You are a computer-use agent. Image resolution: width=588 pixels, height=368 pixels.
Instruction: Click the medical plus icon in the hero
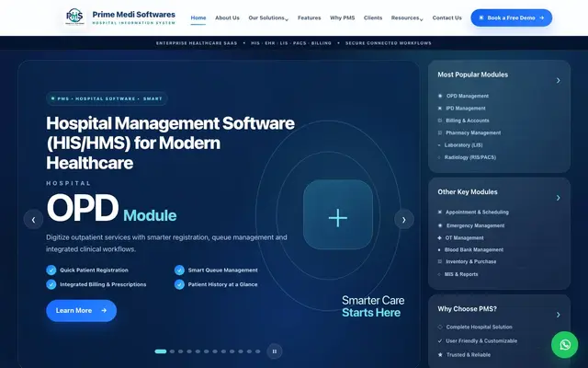coord(338,218)
